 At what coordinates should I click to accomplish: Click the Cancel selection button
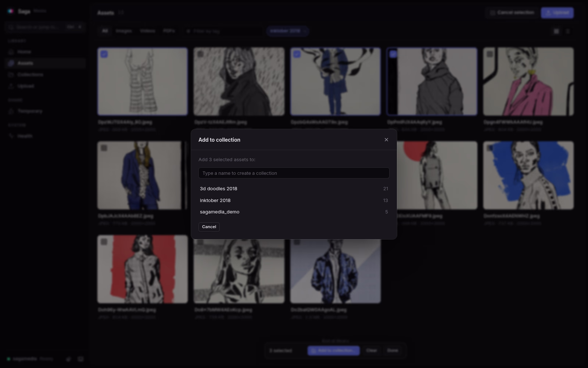point(512,13)
